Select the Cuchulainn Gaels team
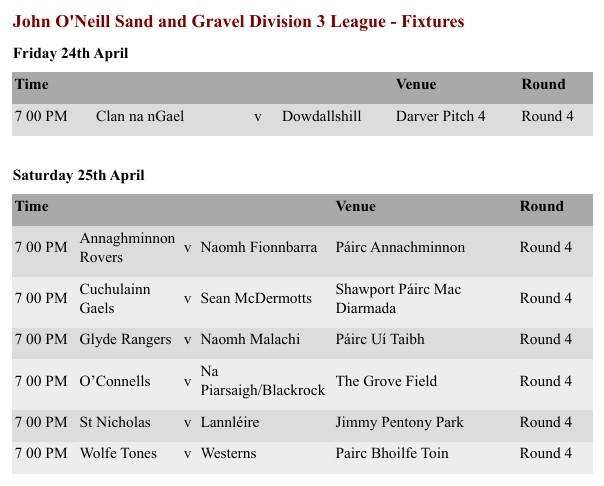 115,298
